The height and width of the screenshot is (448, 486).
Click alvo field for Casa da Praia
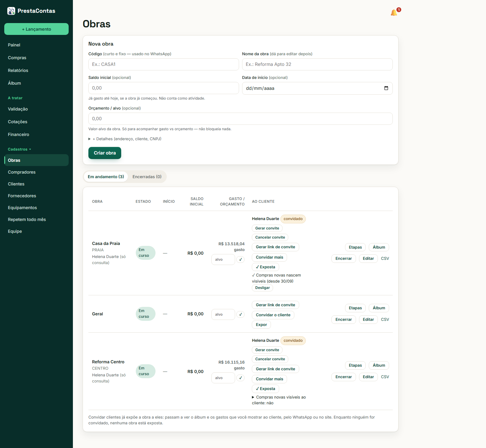click(x=223, y=260)
